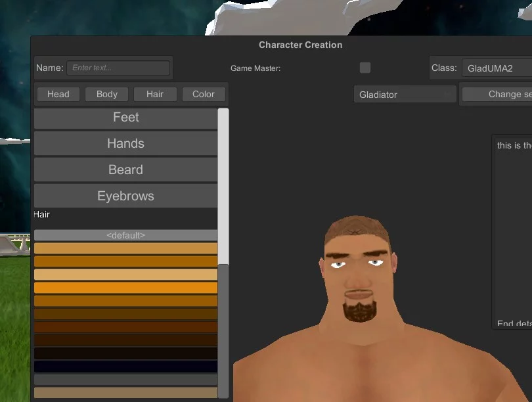
Task: Choose the khaki swatch at the list bottom
Action: coord(126,393)
